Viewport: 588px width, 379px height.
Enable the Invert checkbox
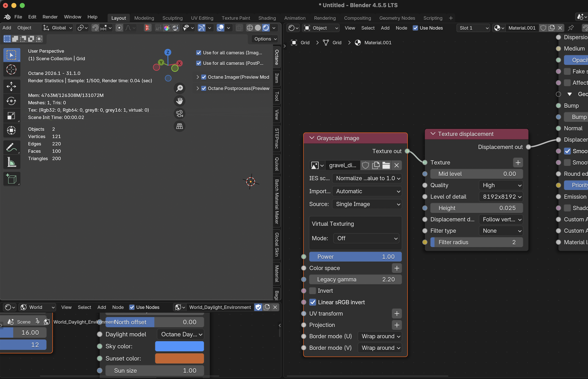point(313,291)
